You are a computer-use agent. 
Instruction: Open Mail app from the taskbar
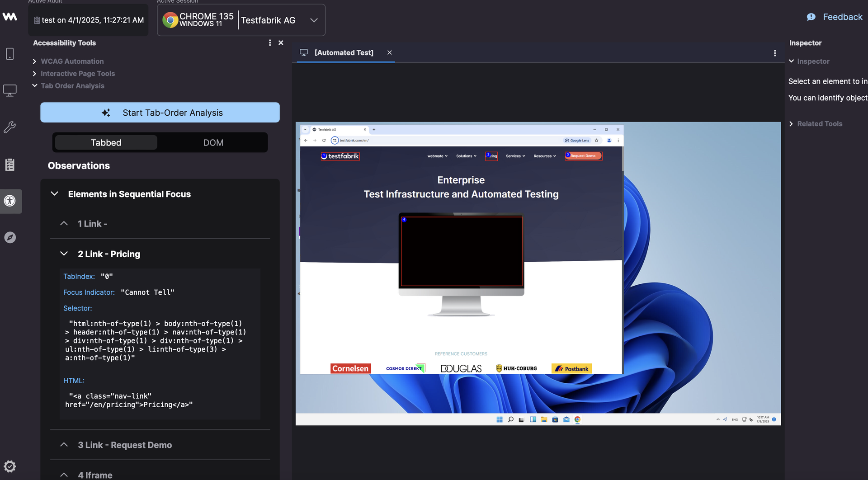[566, 419]
